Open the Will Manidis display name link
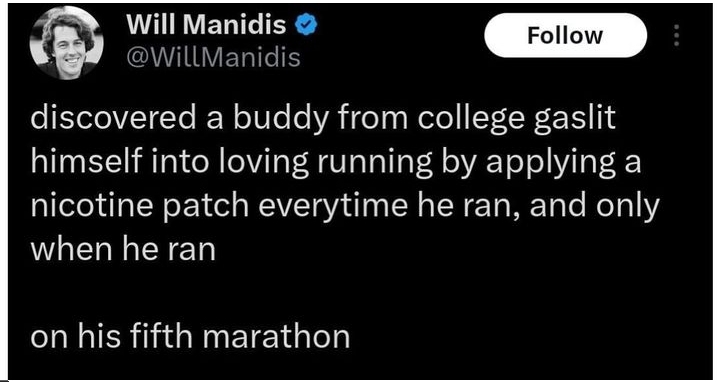This screenshot has height=382, width=719. pos(206,25)
